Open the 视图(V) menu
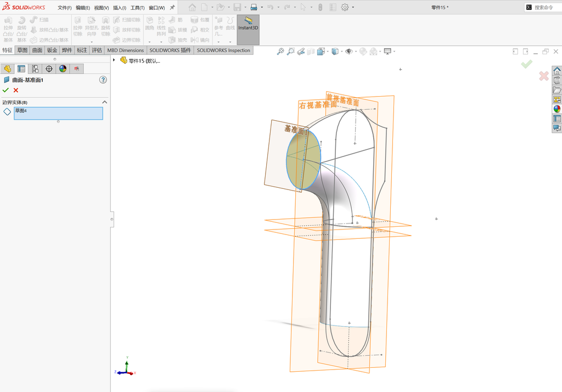 [x=102, y=8]
